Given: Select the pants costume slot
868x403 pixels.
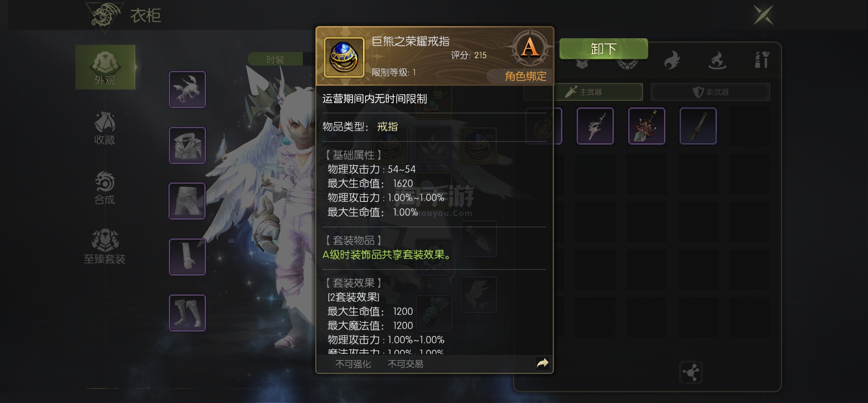Looking at the screenshot, I should coord(187,201).
